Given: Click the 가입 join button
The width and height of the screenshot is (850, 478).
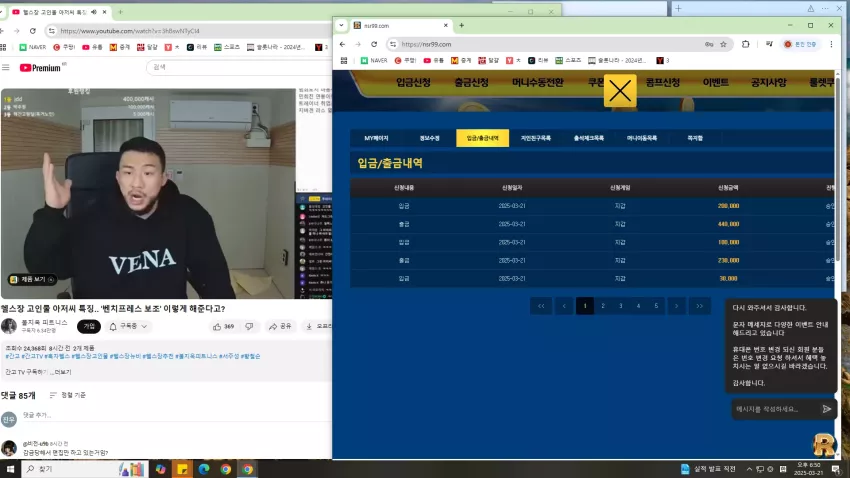Looking at the screenshot, I should pos(89,326).
